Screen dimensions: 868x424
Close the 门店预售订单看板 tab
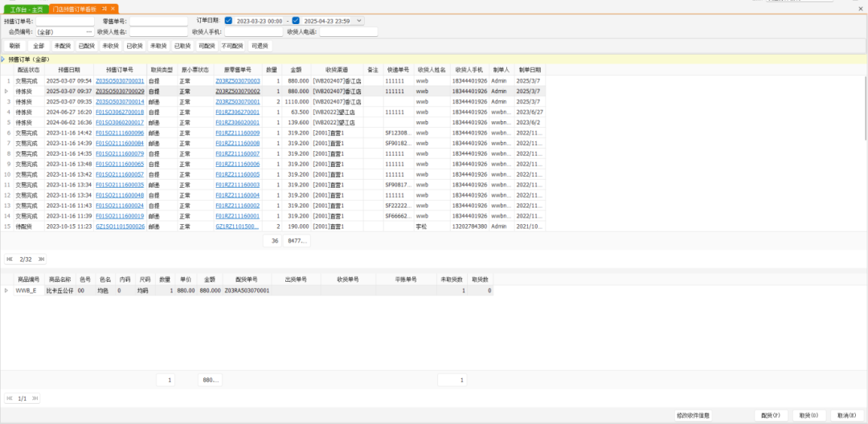113,9
